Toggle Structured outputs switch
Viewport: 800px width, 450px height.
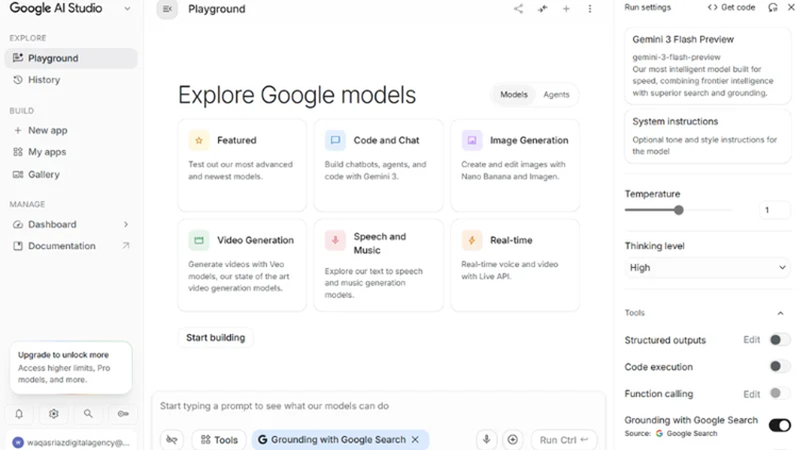pos(779,340)
